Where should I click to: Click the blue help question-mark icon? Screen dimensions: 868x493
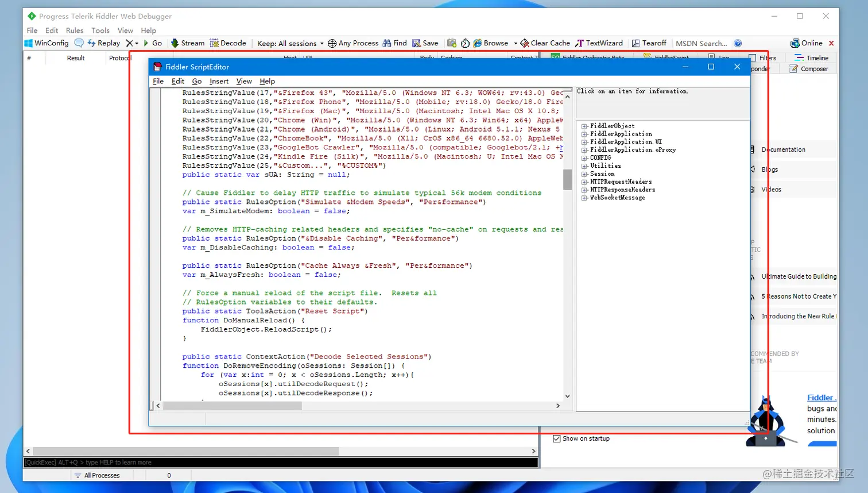(x=738, y=43)
